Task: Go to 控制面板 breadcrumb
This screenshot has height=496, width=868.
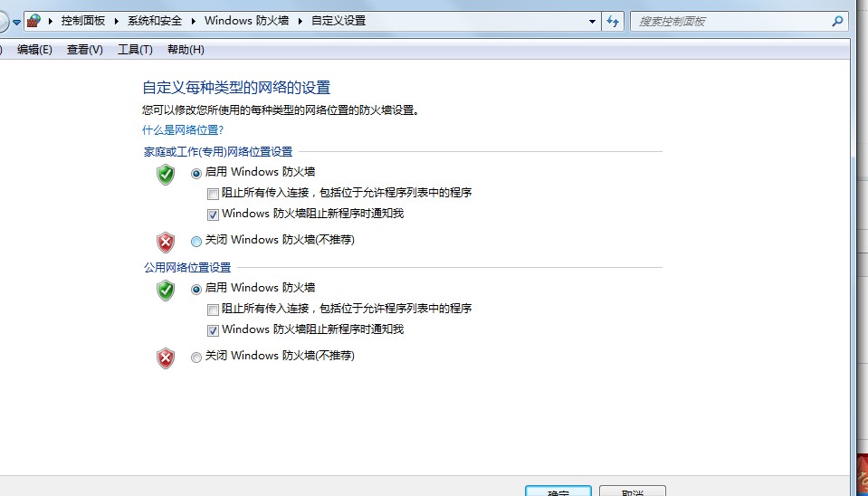Action: click(x=83, y=21)
